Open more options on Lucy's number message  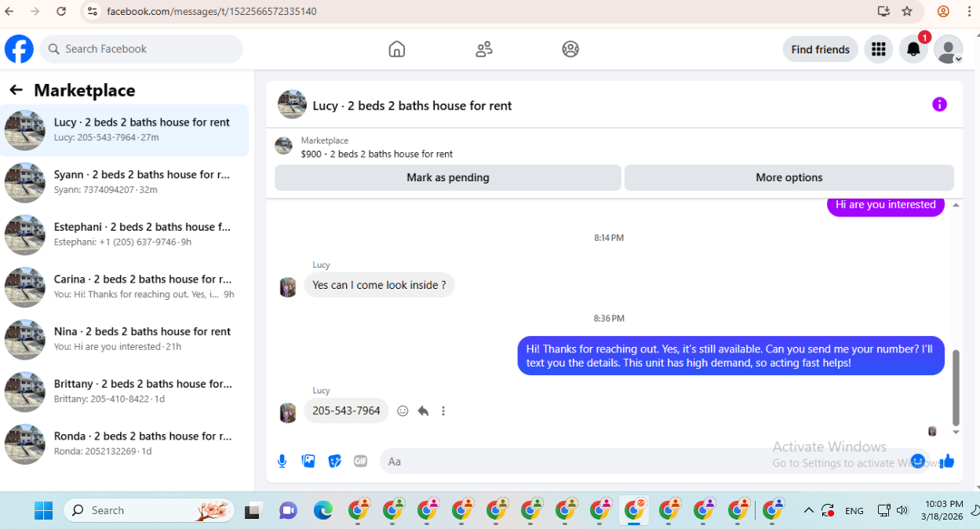(443, 410)
